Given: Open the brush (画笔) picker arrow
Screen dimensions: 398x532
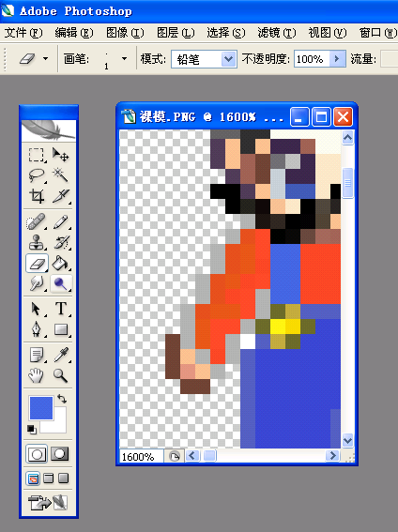Looking at the screenshot, I should pos(124,59).
